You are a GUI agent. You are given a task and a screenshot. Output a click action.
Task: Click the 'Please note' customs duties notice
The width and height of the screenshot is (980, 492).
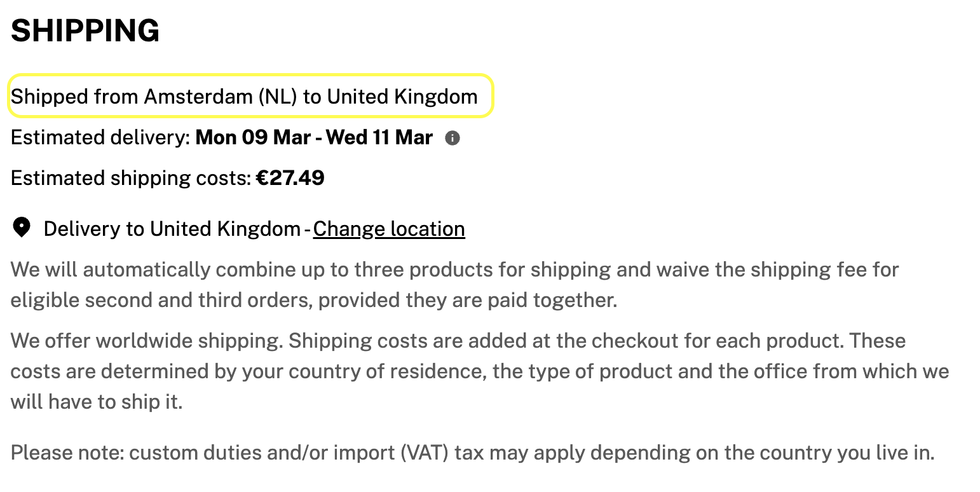coord(473,453)
